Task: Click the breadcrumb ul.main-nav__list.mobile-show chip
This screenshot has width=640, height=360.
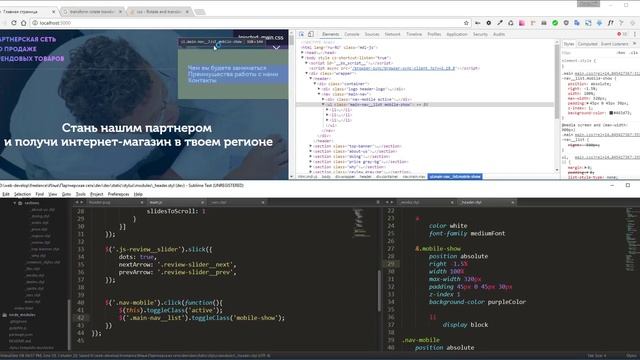Action: (x=455, y=177)
